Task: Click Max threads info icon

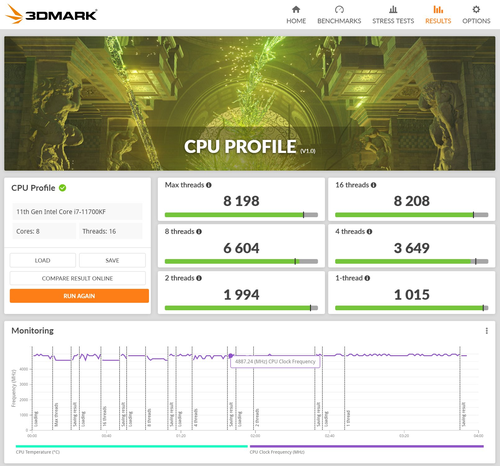Action: click(x=209, y=185)
